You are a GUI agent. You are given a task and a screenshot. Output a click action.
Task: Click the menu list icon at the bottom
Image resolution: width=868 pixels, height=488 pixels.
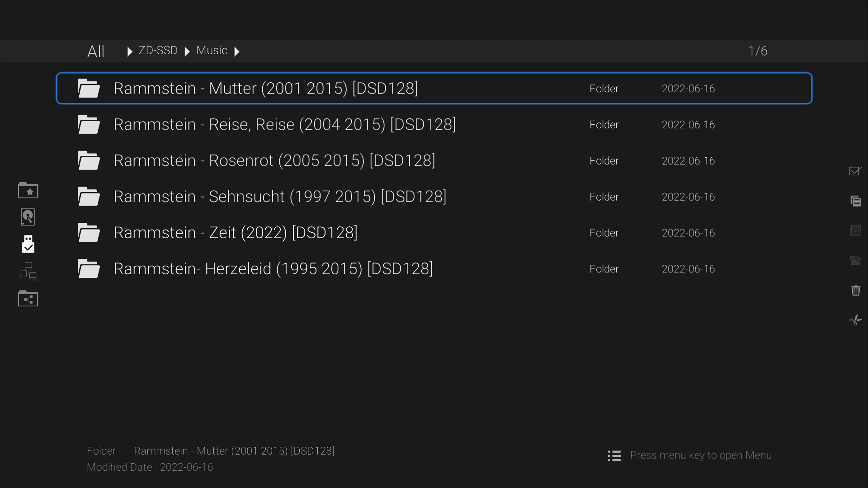click(614, 455)
